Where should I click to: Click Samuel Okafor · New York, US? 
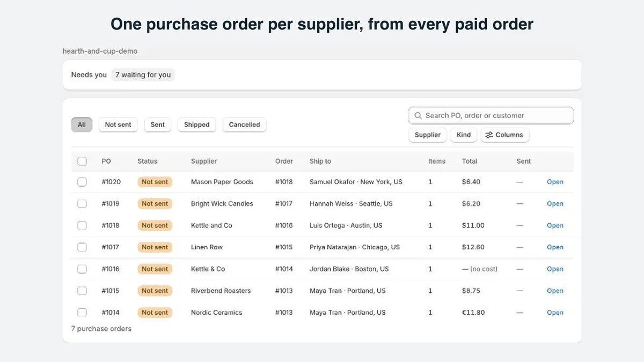[356, 182]
